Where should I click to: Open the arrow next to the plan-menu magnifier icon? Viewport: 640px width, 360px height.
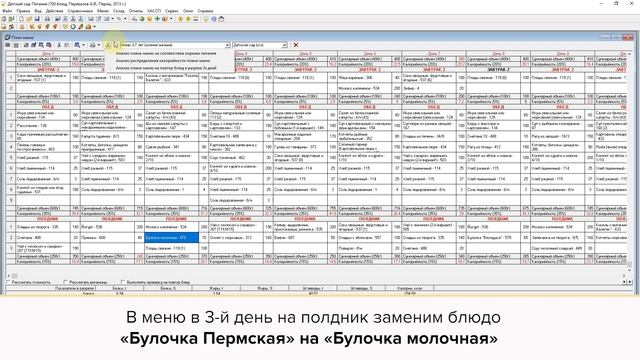click(x=83, y=45)
